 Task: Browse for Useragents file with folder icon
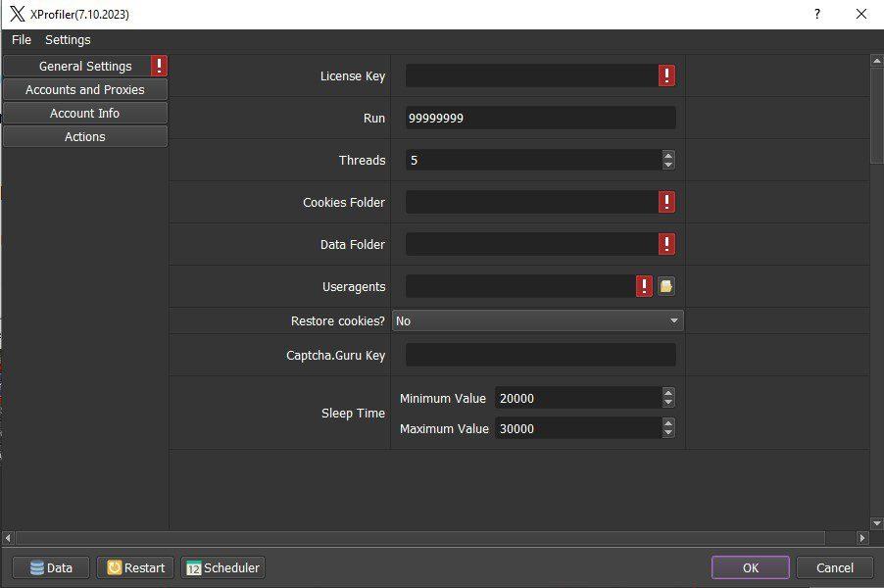[x=665, y=286]
